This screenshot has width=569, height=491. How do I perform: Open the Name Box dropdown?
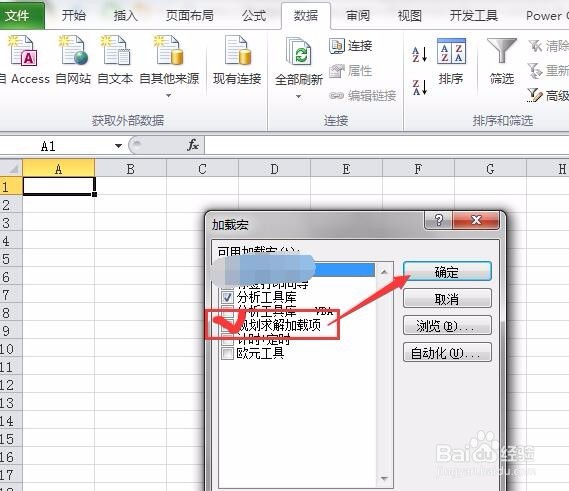point(118,146)
